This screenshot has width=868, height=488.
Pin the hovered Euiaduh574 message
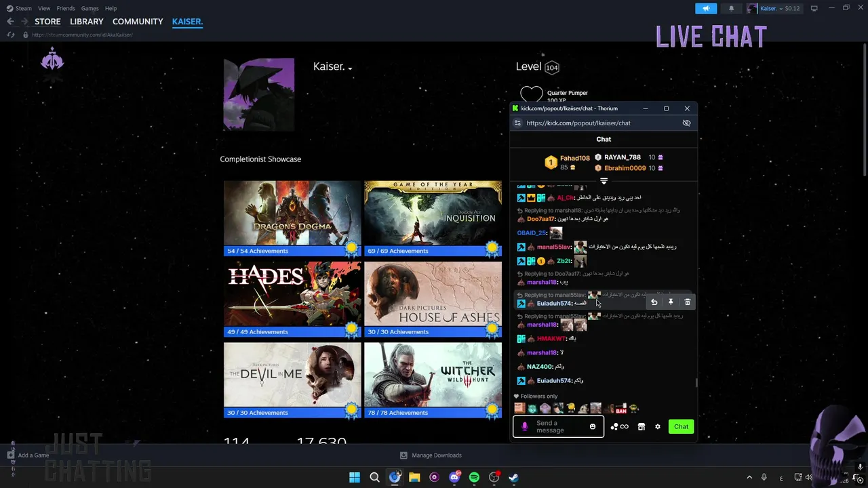[x=671, y=302]
